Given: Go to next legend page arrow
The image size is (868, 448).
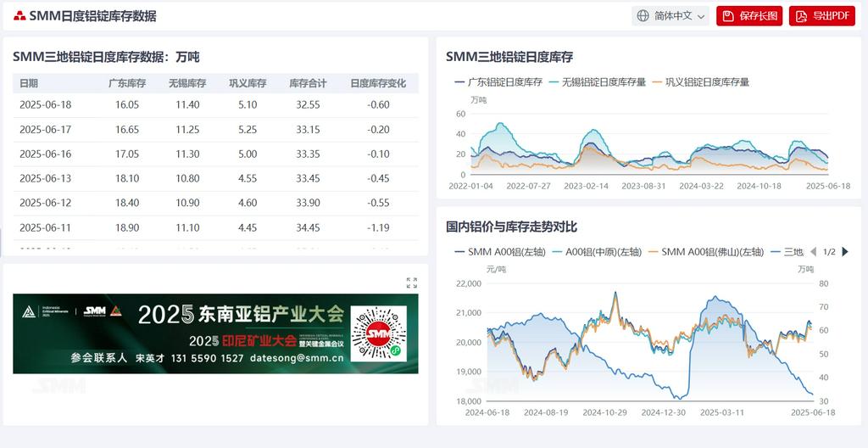Looking at the screenshot, I should [x=845, y=252].
